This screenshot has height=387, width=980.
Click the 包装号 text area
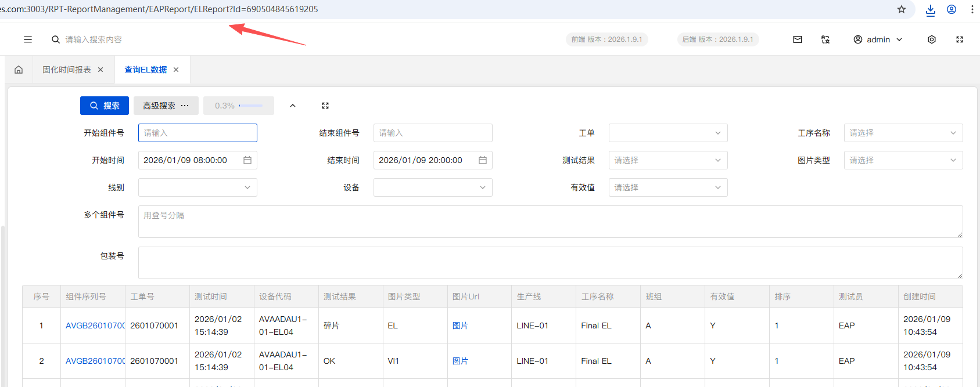[550, 263]
